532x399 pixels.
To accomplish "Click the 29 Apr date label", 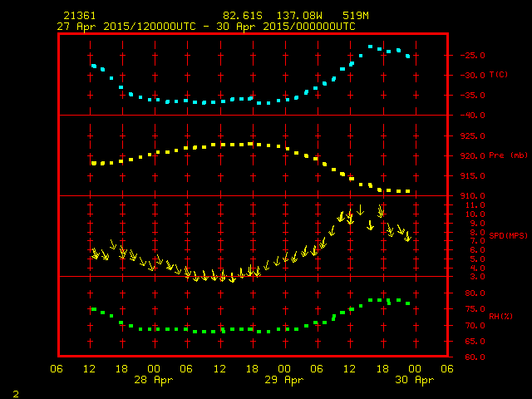I will coord(284,380).
